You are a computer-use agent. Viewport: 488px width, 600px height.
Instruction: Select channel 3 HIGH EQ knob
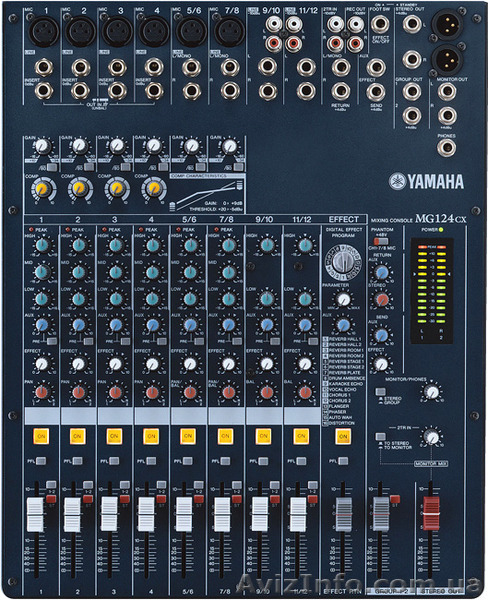[116, 245]
